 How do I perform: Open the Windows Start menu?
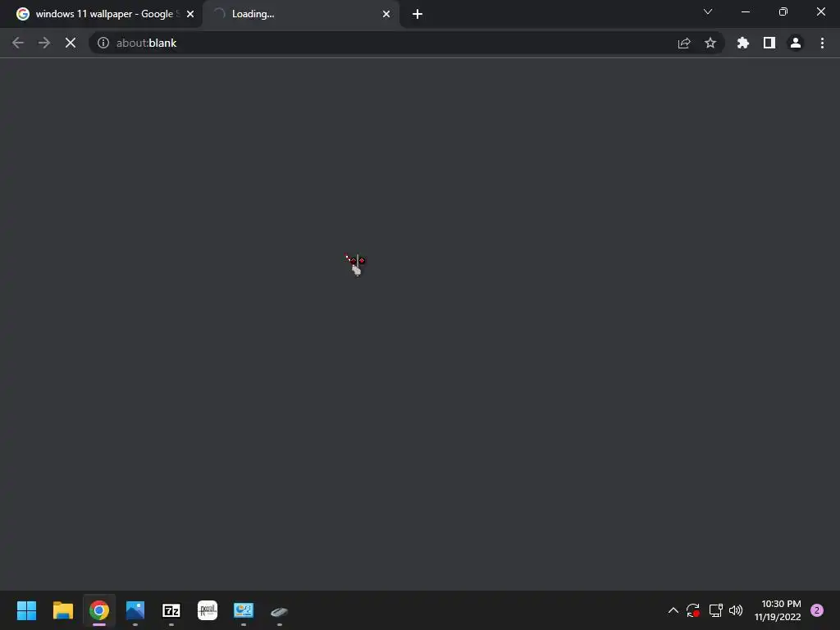point(27,610)
